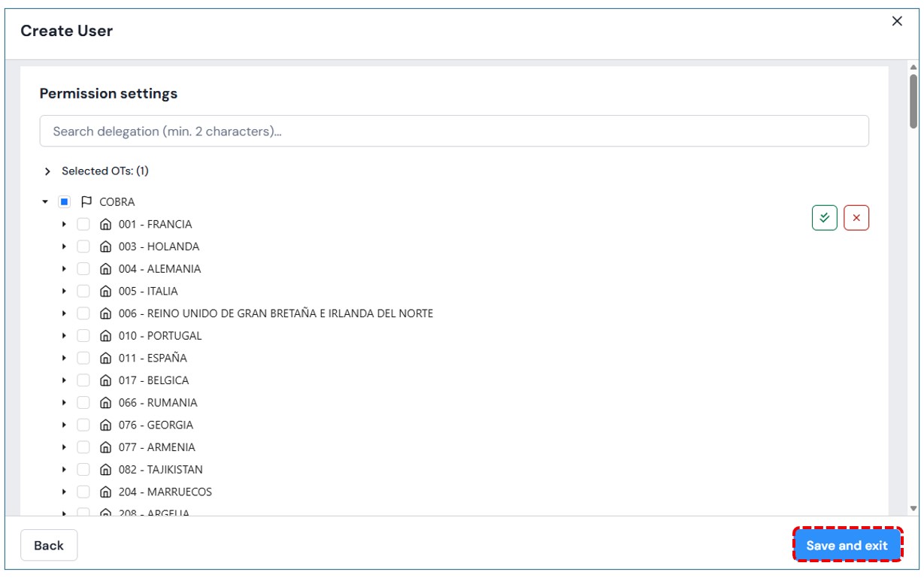Click the house icon beside 077 - ARMENIA
924x578 pixels.
[x=105, y=447]
